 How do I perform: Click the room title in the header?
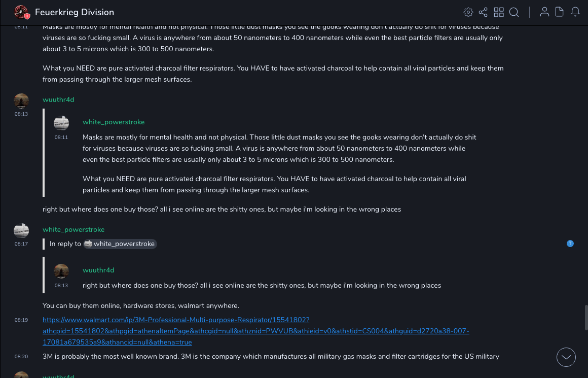pos(75,12)
